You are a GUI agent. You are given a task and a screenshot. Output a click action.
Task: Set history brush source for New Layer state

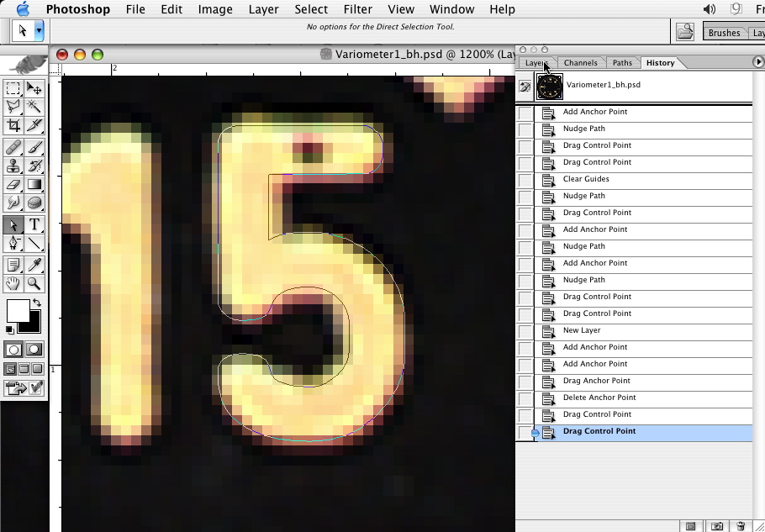click(525, 331)
